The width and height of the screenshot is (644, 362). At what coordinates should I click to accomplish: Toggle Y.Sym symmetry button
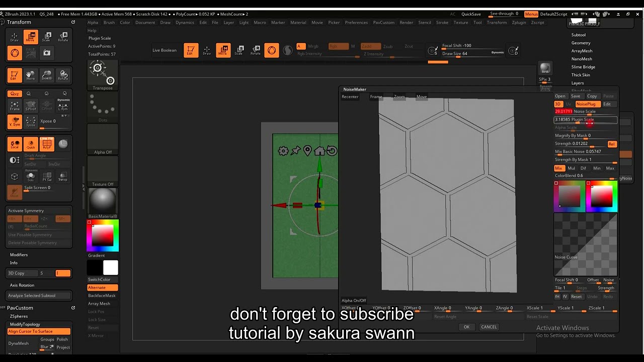point(15,122)
